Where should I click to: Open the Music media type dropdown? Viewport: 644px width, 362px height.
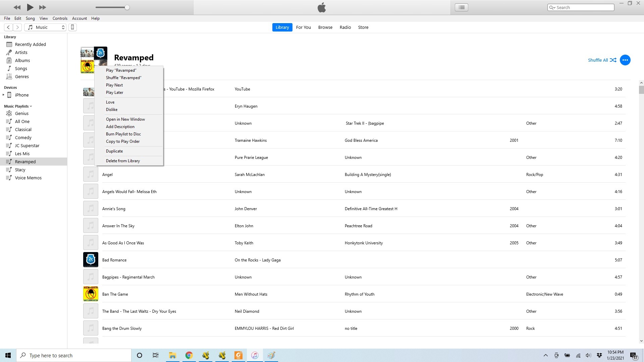46,27
